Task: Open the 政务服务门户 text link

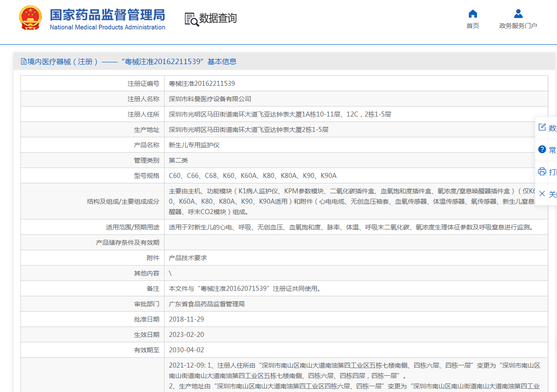Action: 518,26
